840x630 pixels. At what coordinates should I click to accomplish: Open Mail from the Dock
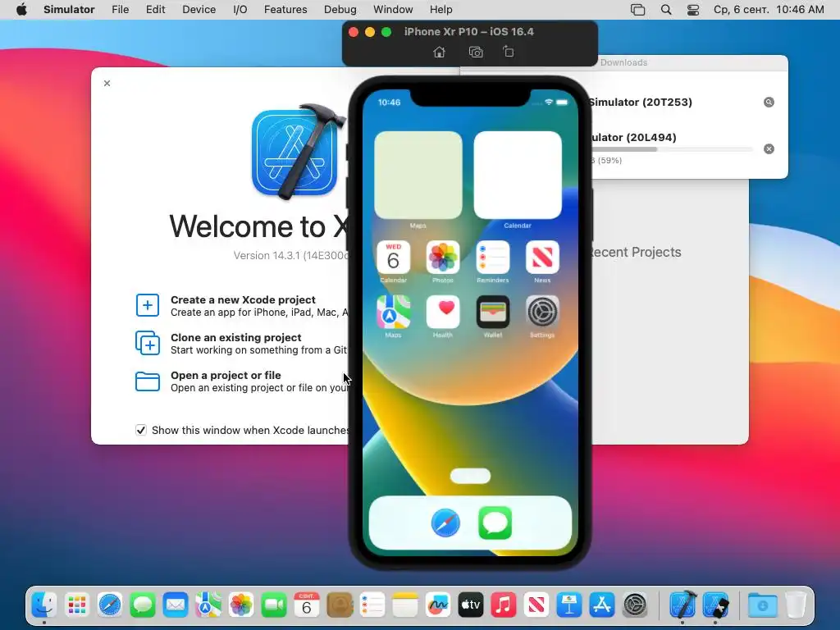pos(176,605)
